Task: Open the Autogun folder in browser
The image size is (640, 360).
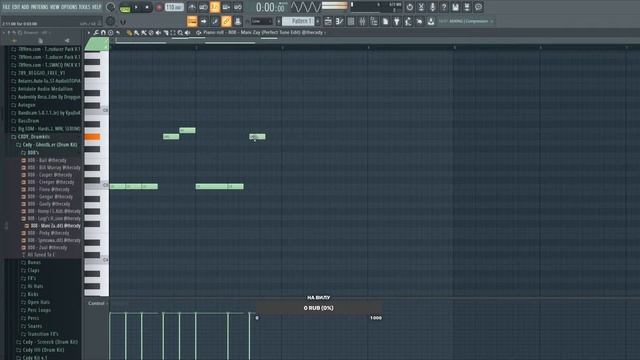Action: pos(27,105)
